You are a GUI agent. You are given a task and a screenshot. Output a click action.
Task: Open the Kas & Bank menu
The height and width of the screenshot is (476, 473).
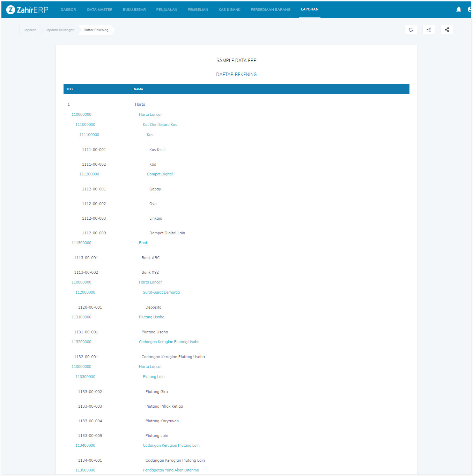[x=229, y=10]
